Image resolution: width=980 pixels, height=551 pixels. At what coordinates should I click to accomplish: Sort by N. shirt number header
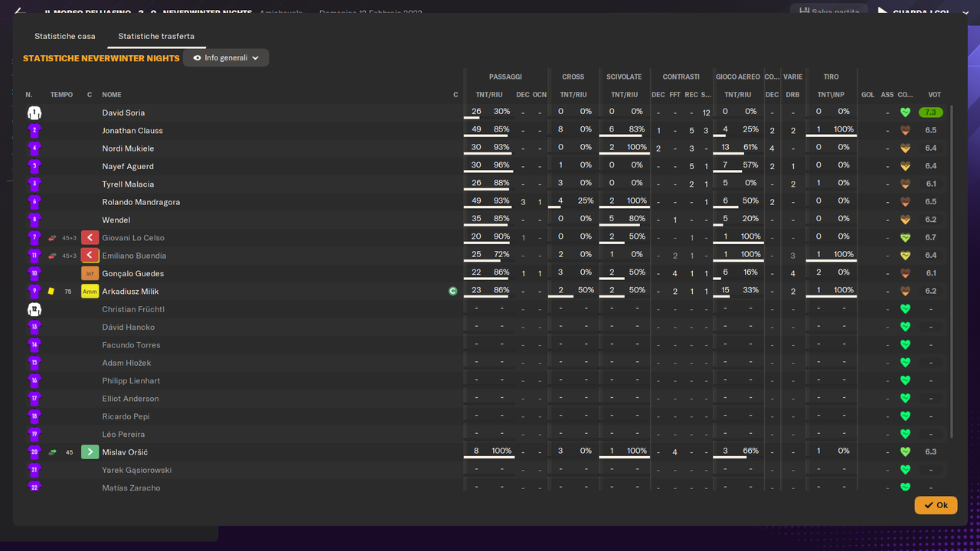click(29, 95)
